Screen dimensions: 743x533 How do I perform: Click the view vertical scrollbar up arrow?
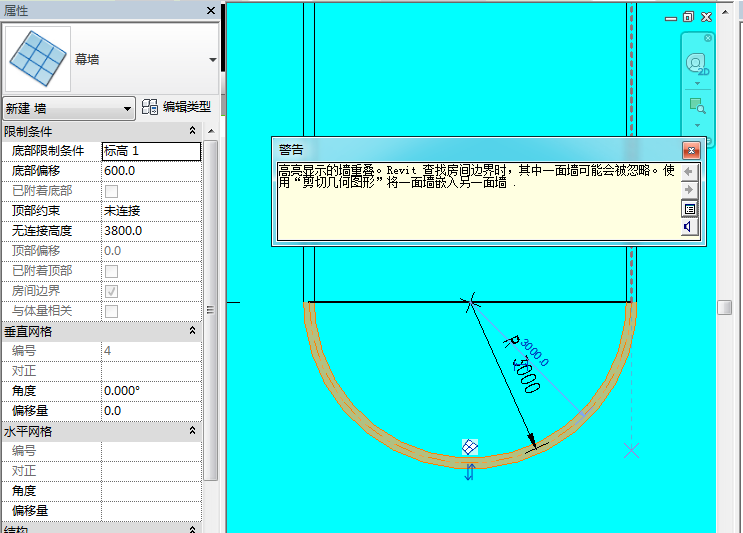[x=725, y=12]
